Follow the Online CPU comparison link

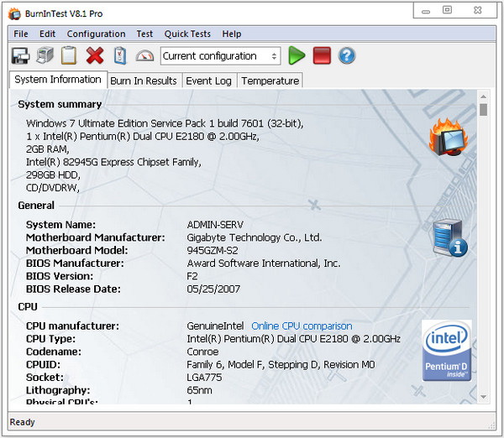[x=302, y=326]
